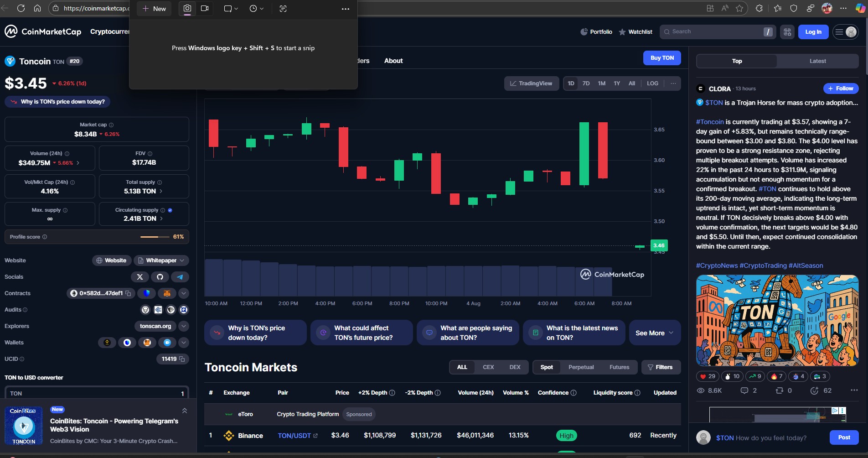This screenshot has height=458, width=868.
Task: Click the info icon next to Market cap
Action: (x=111, y=125)
